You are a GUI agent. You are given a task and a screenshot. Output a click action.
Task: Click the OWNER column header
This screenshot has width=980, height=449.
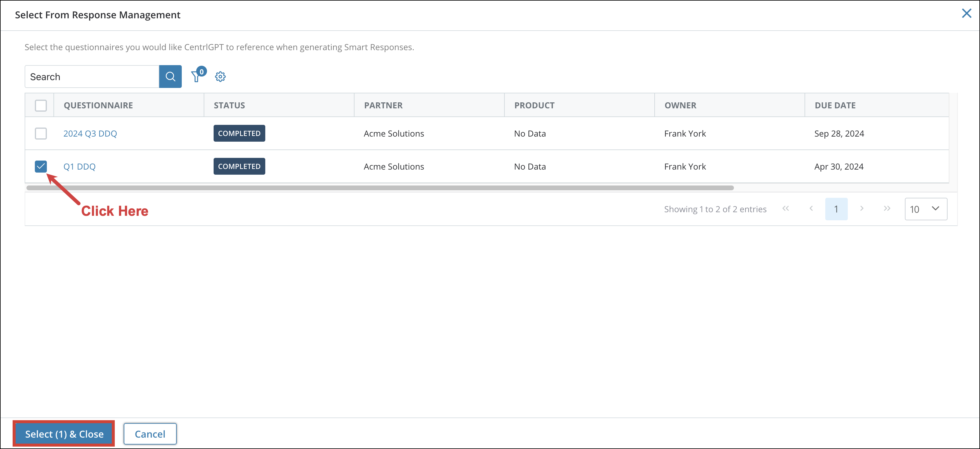[x=730, y=105]
